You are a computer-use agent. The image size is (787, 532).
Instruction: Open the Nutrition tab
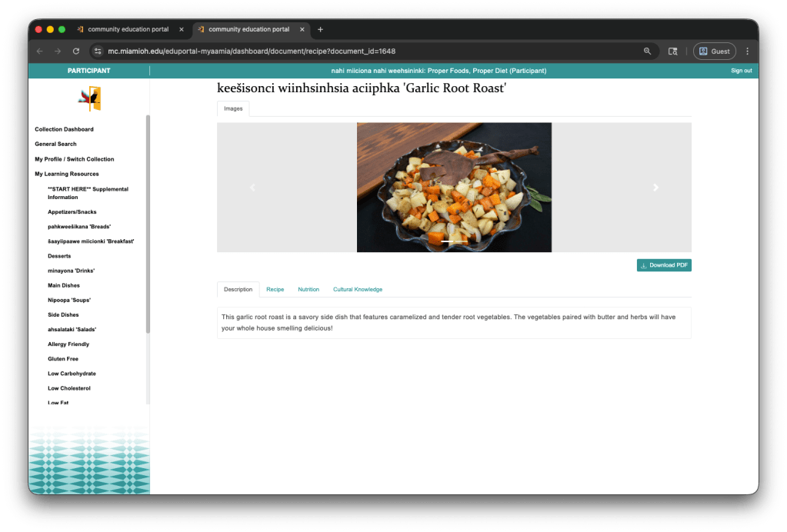308,289
